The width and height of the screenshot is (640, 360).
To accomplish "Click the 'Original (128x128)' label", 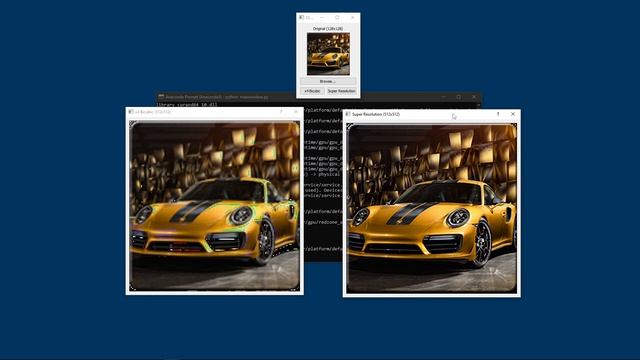I will (328, 29).
